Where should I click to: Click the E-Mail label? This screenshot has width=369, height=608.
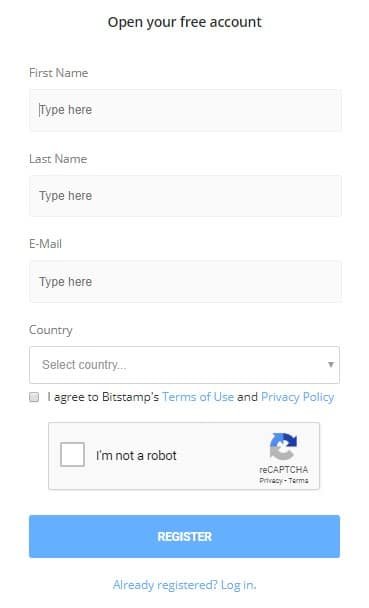pyautogui.click(x=45, y=244)
